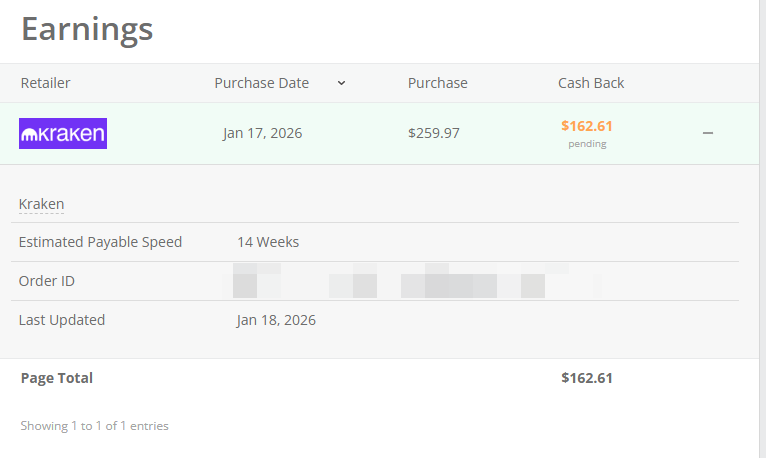This screenshot has width=766, height=458.
Task: Collapse the Kraken row details
Action: tap(708, 133)
